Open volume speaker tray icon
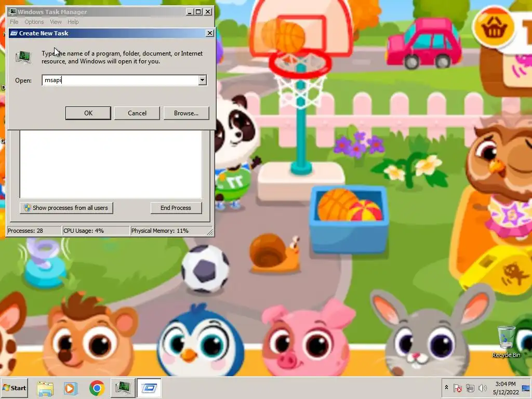Viewport: 532px width, 399px height. pyautogui.click(x=482, y=388)
